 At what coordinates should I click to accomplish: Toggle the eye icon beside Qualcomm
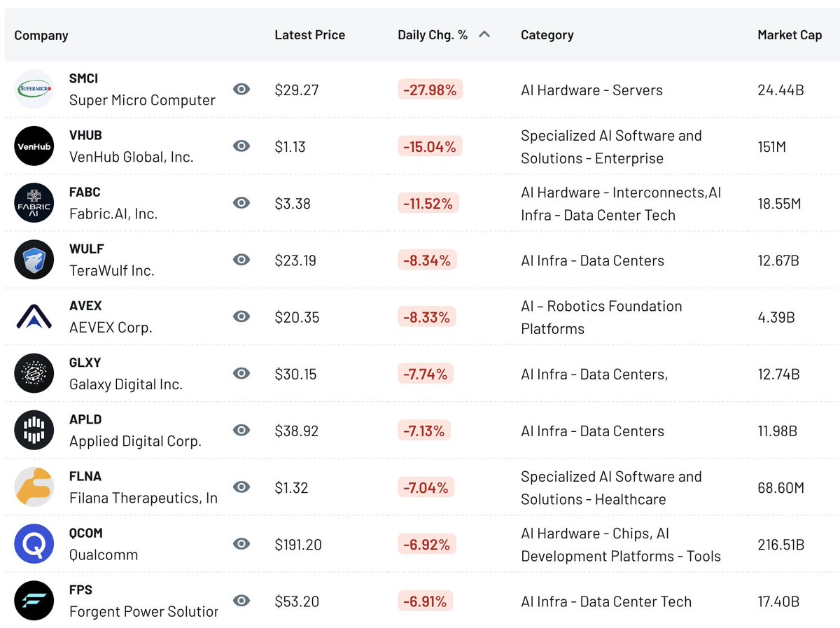(x=241, y=543)
